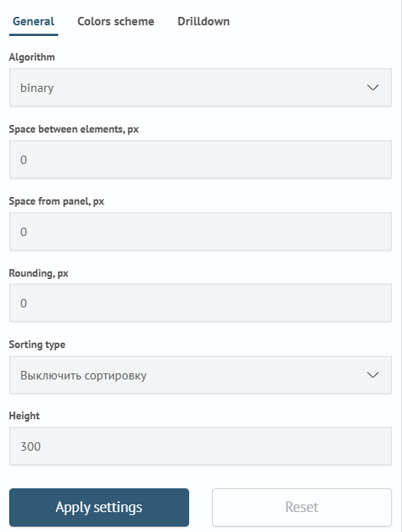Click the chevron arrow in Sorting type field
Screen dimensions: 402x532
coord(373,375)
